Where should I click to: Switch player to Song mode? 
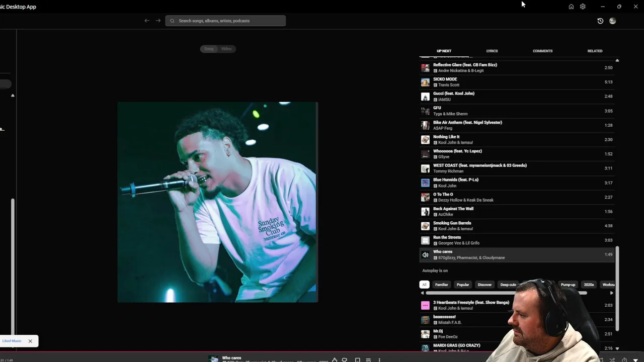(209, 49)
